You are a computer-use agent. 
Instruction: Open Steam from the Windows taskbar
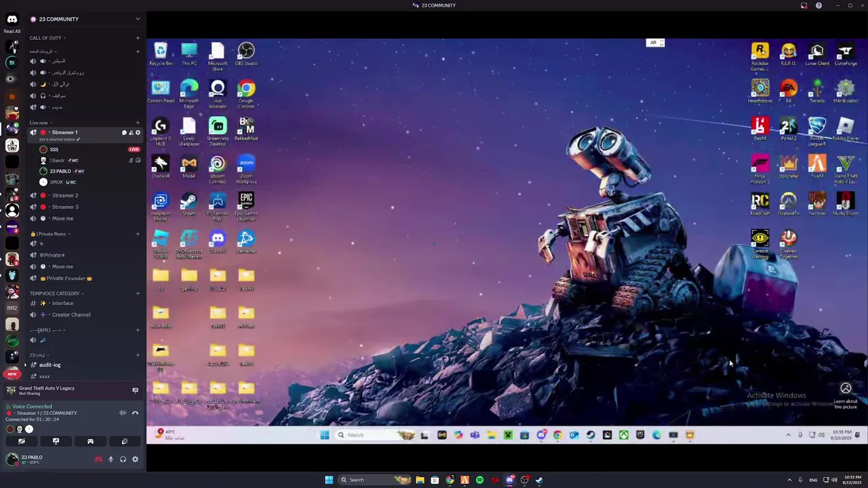point(539,480)
